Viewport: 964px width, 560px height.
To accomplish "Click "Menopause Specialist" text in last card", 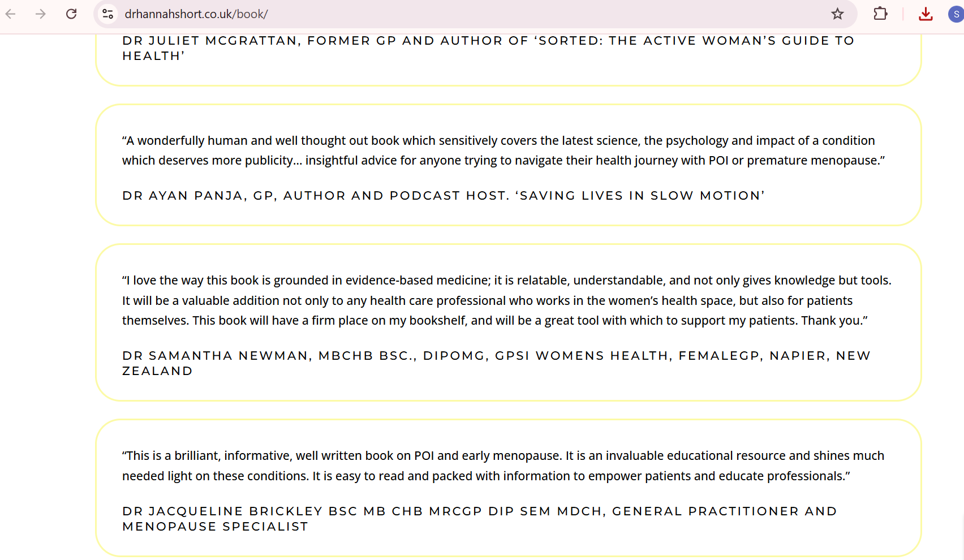I will [x=215, y=527].
